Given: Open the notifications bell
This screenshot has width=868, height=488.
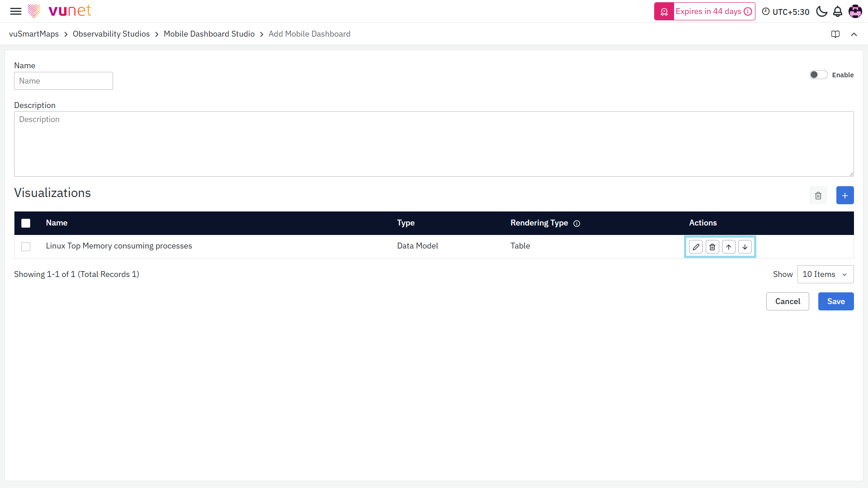Looking at the screenshot, I should pos(837,12).
